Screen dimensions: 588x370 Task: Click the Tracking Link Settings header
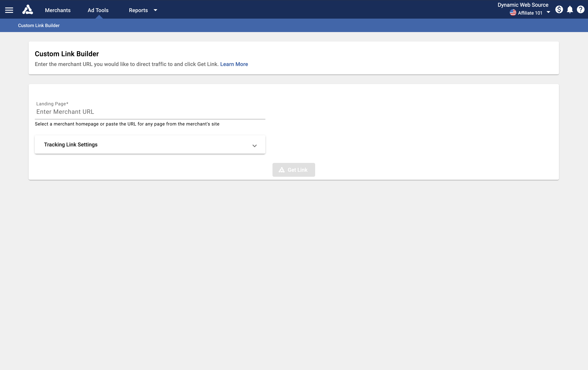click(71, 144)
